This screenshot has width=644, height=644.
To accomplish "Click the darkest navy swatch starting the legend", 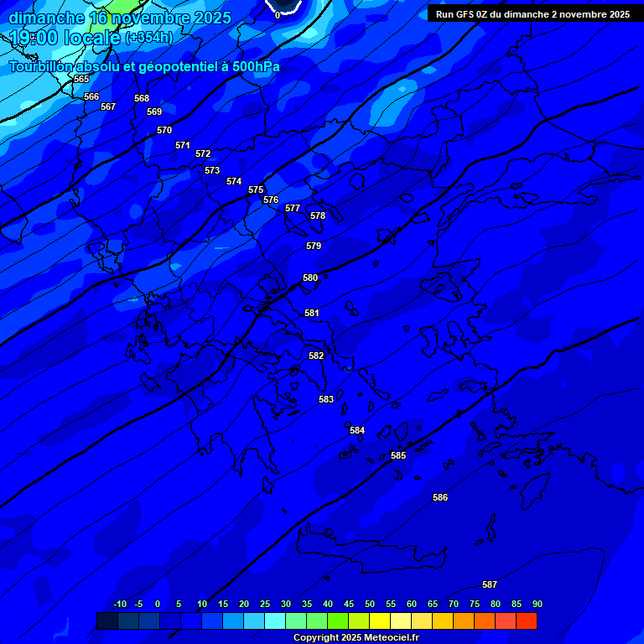I will click(x=107, y=621).
